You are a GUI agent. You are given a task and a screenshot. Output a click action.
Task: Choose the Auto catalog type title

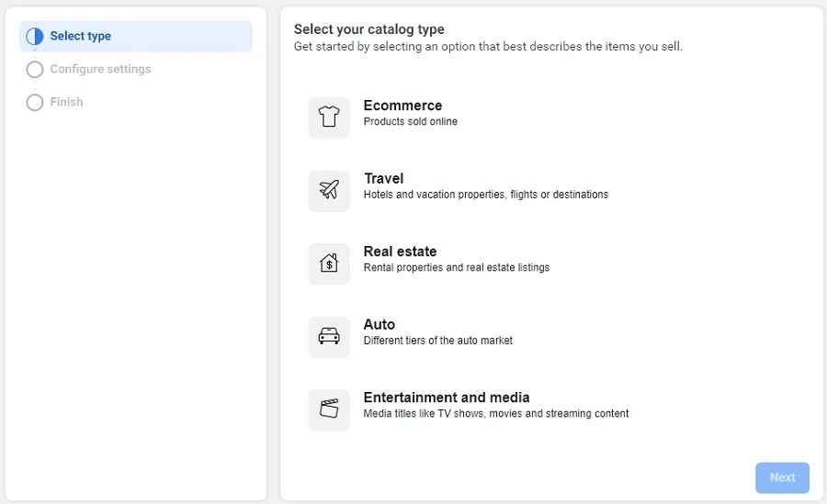(379, 325)
